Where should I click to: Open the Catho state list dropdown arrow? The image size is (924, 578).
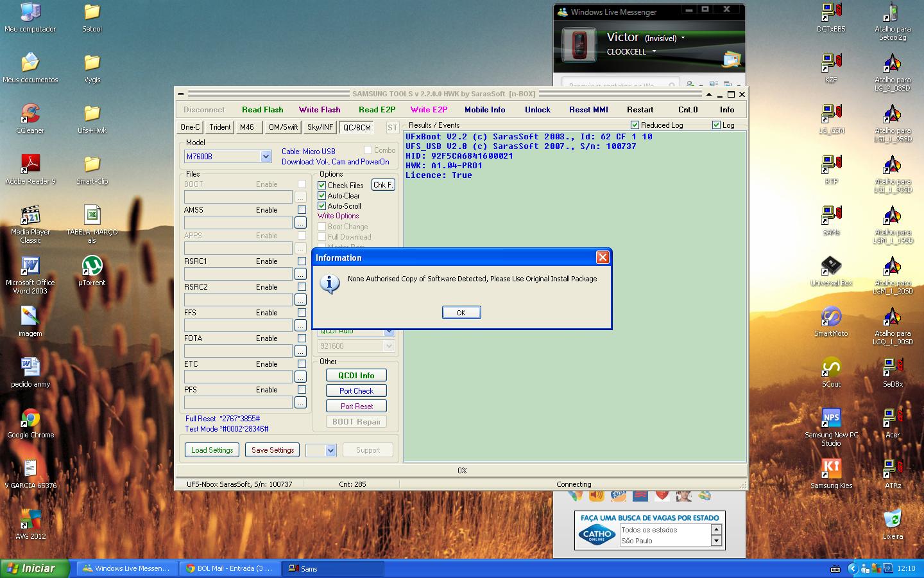click(716, 541)
